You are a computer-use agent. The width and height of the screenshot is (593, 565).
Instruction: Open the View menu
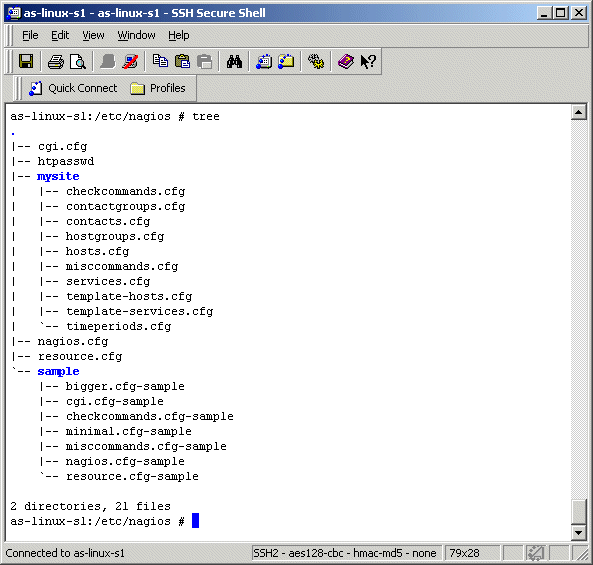click(x=93, y=35)
